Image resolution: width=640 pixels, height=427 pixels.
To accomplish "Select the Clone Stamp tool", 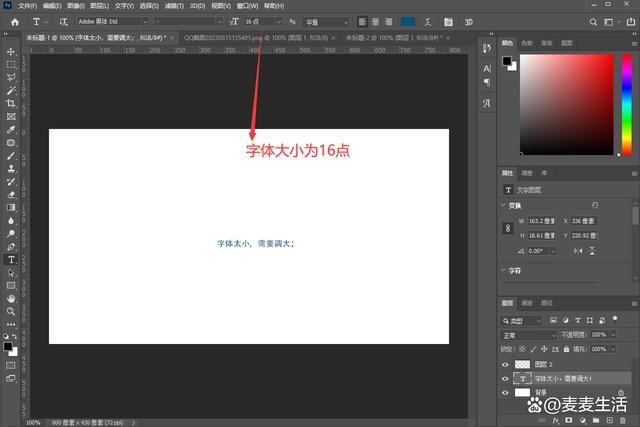I will (11, 169).
